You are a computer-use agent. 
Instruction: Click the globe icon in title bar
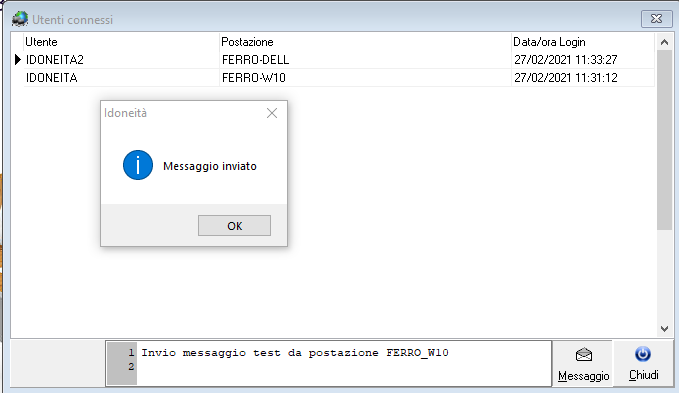[20, 19]
